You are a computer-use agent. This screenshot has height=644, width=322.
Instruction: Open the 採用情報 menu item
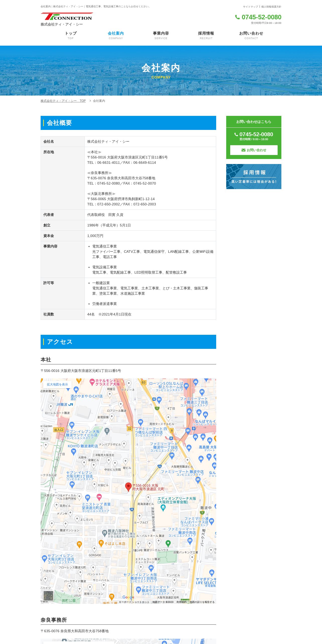click(206, 35)
